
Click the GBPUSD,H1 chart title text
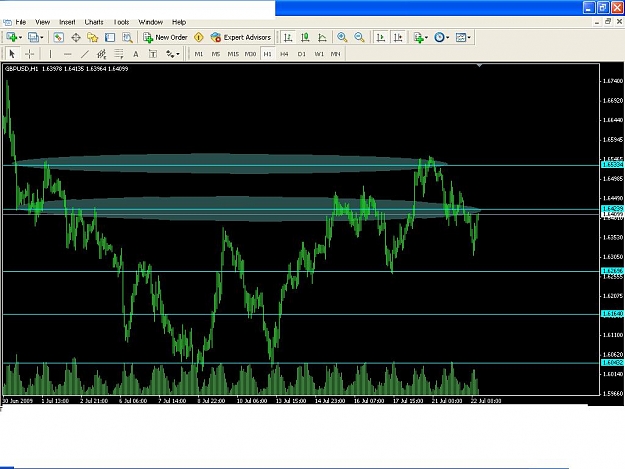[x=22, y=69]
